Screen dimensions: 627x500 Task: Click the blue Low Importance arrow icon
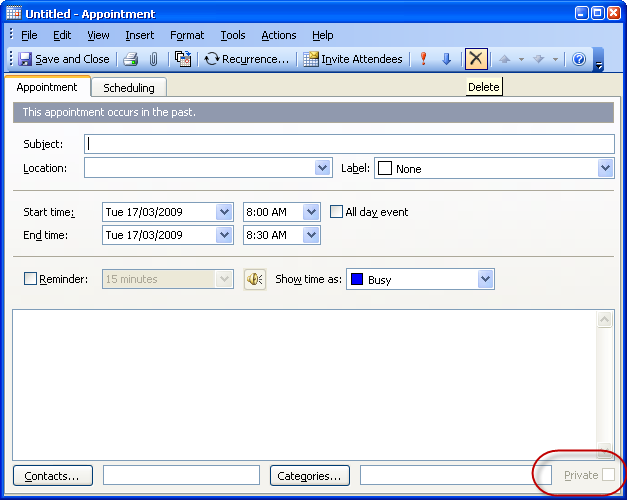[447, 59]
